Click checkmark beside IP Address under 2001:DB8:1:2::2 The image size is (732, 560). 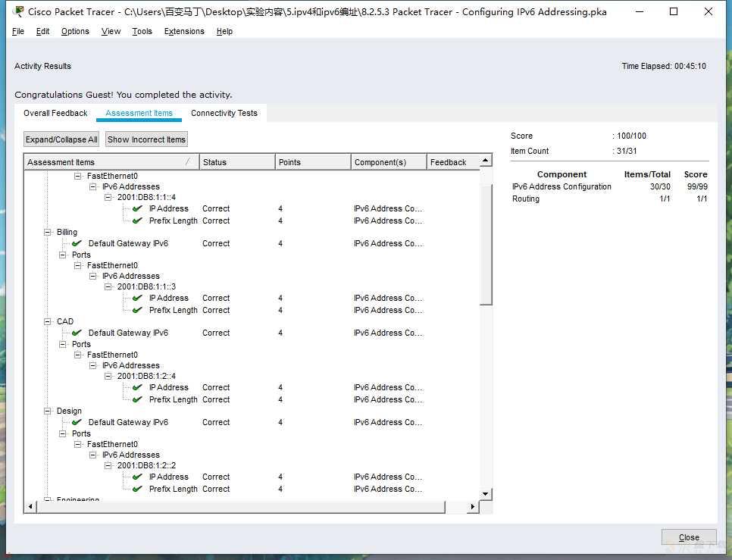137,477
